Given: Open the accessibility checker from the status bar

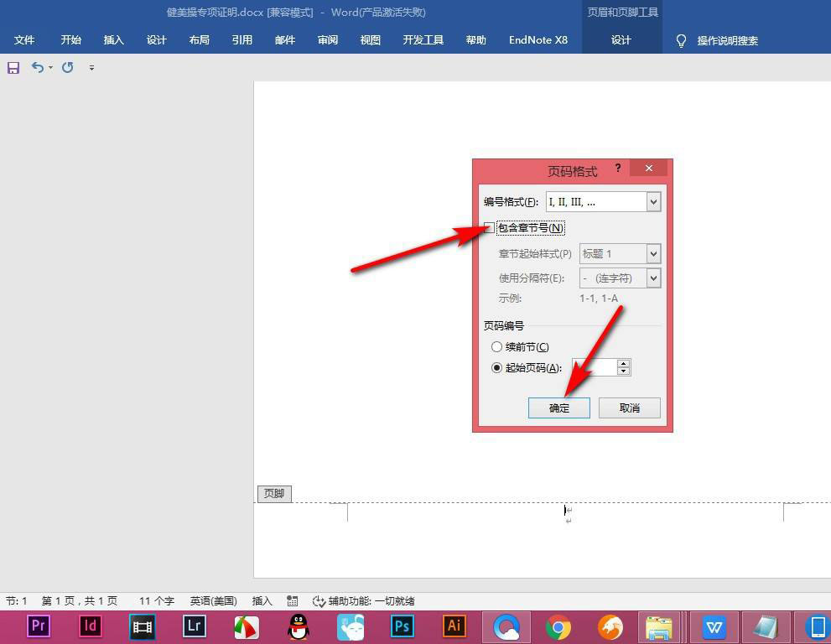Looking at the screenshot, I should (x=319, y=600).
